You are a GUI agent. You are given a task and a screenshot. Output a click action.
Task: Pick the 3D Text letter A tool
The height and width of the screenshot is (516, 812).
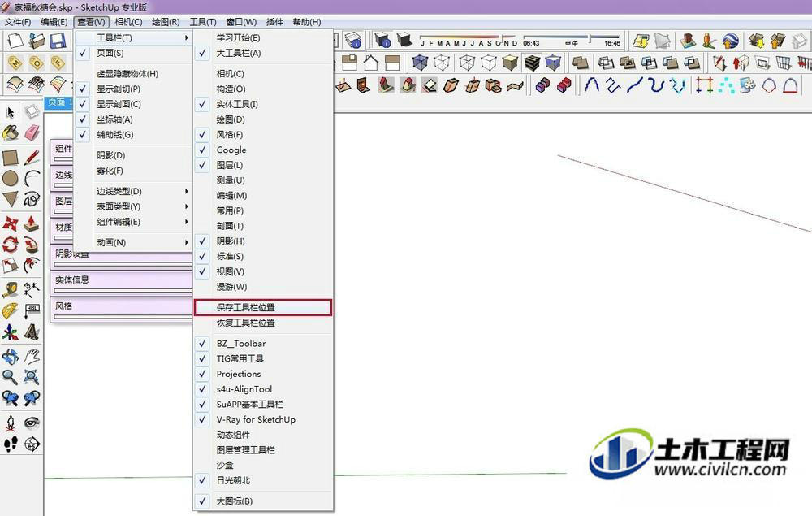32,332
